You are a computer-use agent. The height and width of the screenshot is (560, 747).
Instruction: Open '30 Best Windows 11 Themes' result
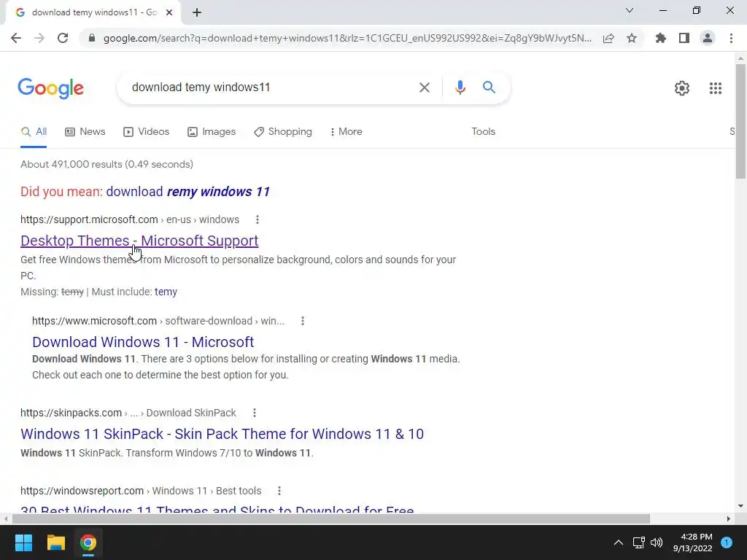click(x=217, y=508)
